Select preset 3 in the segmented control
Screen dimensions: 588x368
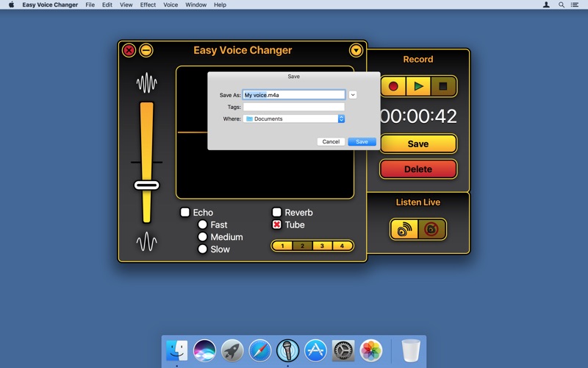tap(322, 246)
